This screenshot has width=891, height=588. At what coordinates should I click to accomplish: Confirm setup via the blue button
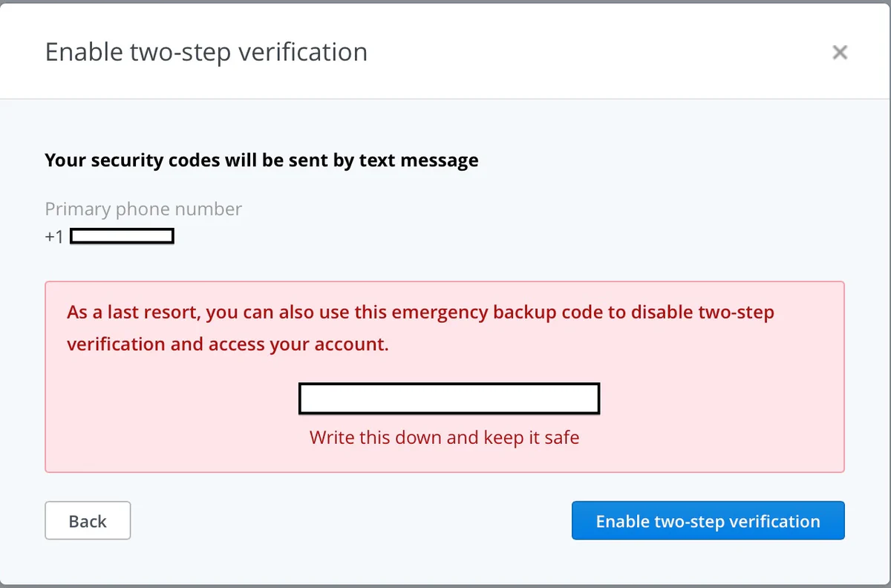point(708,520)
